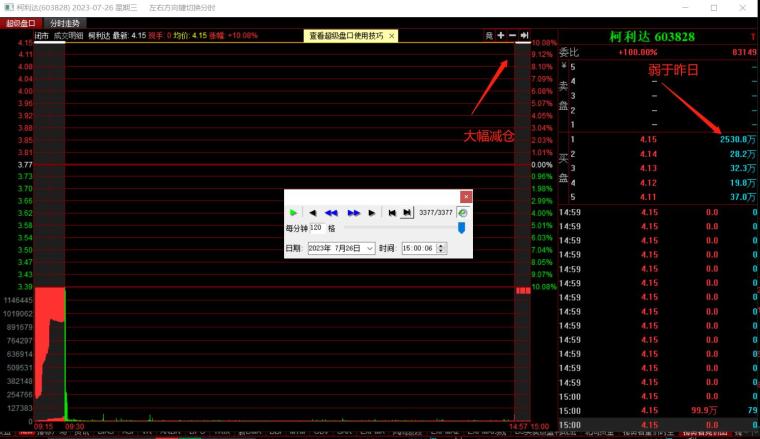760x439 pixels.
Task: Click the replay speed slider handle
Action: tap(461, 228)
